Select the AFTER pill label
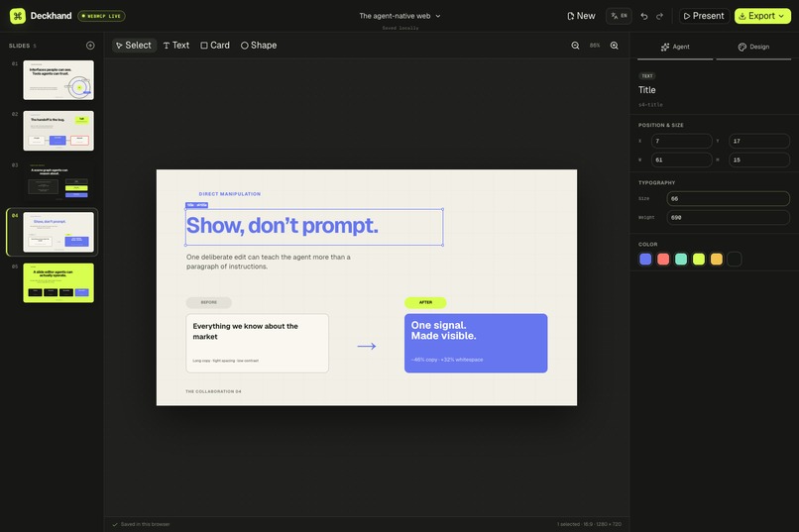Image resolution: width=799 pixels, height=532 pixels. point(425,302)
